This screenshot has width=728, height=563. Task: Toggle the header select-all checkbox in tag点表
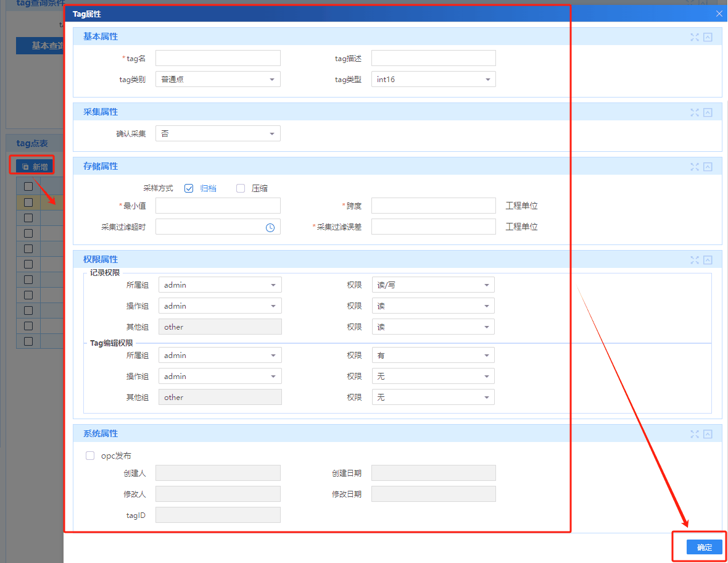(28, 186)
